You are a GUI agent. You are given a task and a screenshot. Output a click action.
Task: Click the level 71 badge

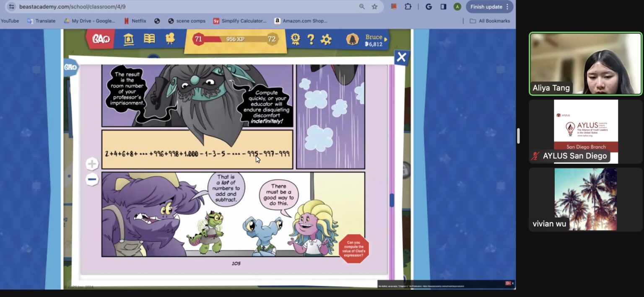(198, 39)
